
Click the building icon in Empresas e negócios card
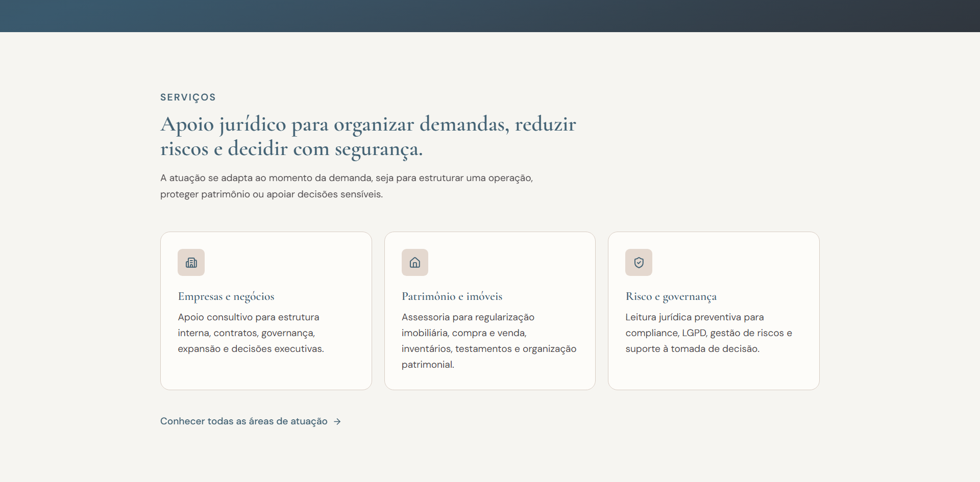pyautogui.click(x=191, y=263)
